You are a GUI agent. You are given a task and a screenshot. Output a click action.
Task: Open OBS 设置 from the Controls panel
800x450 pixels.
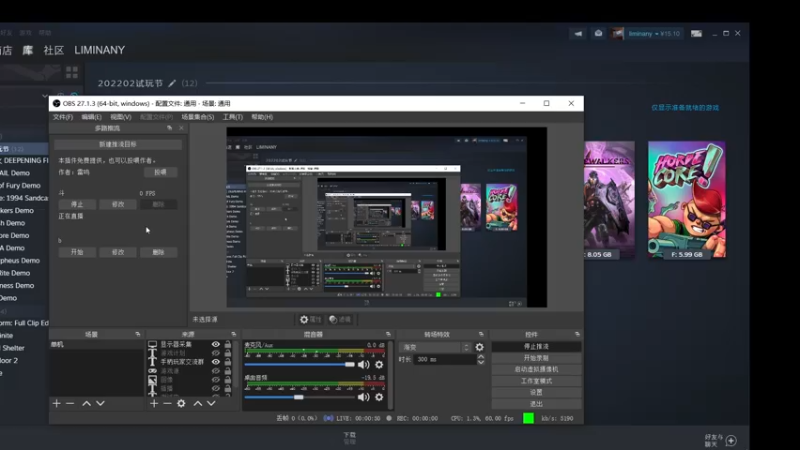[x=536, y=392]
